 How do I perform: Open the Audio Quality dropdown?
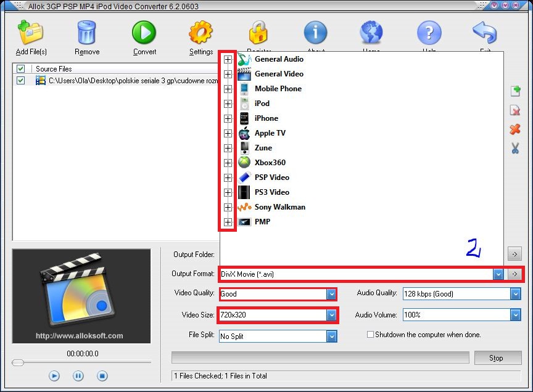[x=515, y=294]
